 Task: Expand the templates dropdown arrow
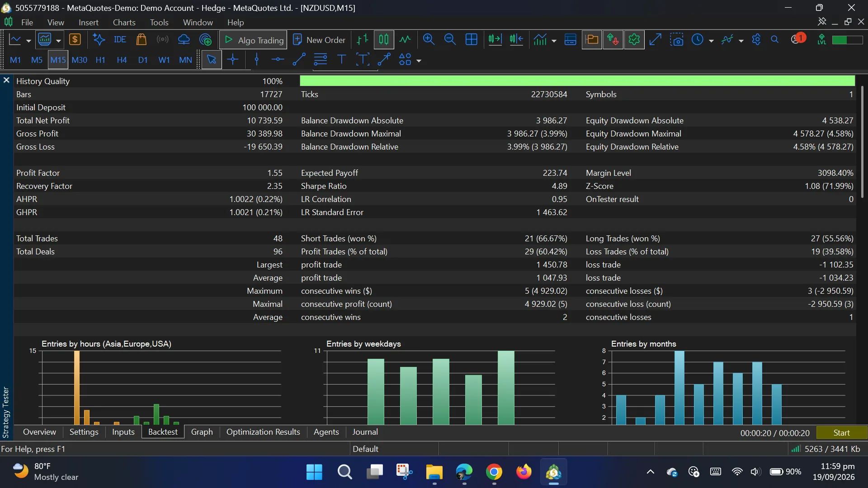coord(741,41)
